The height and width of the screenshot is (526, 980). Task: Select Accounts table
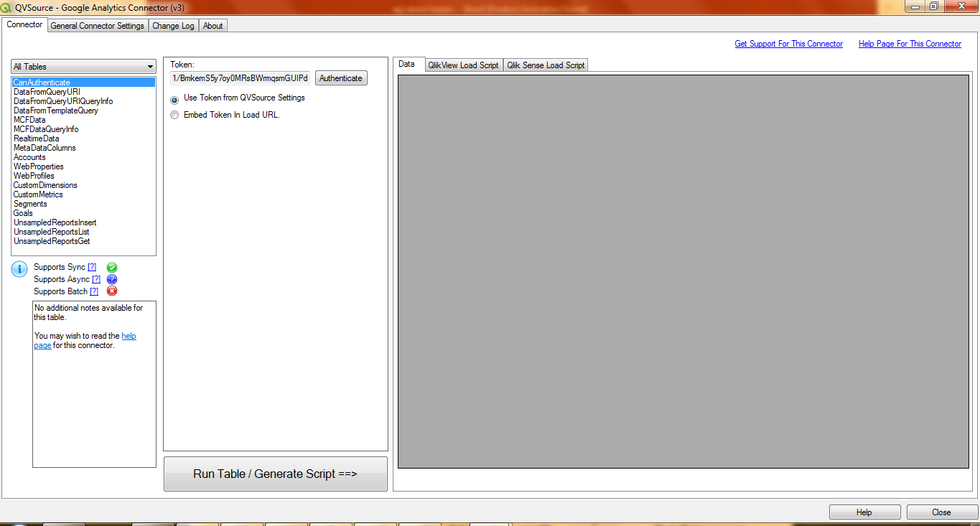(83, 157)
